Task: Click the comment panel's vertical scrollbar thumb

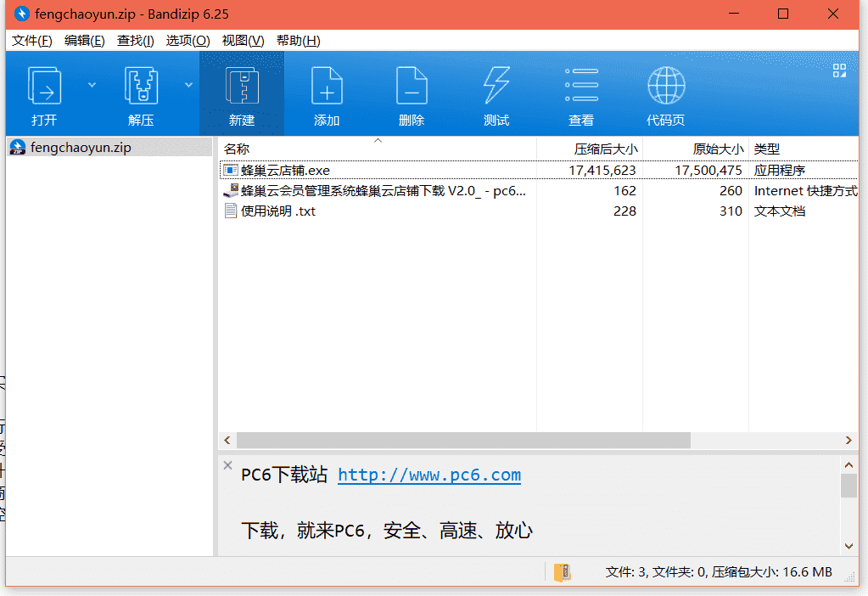Action: [848, 486]
